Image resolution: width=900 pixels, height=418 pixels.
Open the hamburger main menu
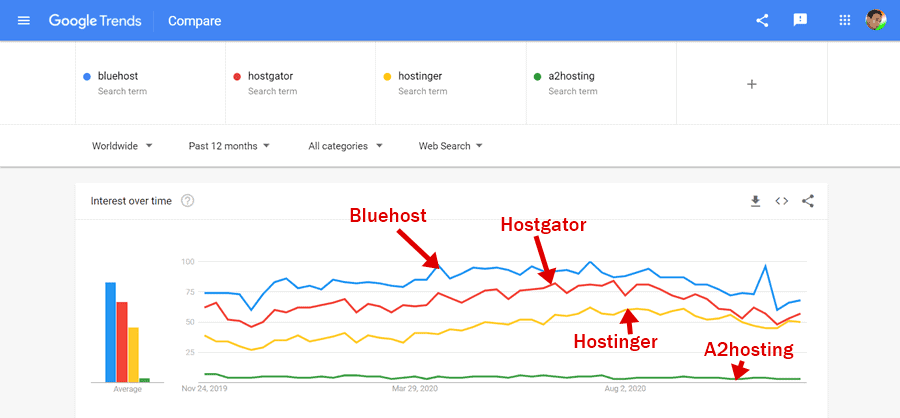click(24, 21)
